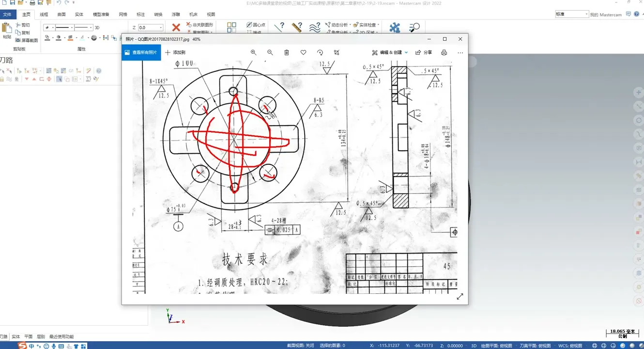Switch to the 线框 ribbon tab

[x=44, y=15]
